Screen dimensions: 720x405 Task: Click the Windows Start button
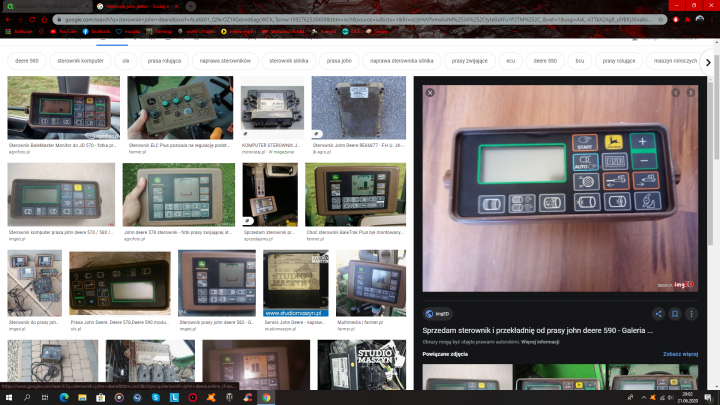coord(9,397)
